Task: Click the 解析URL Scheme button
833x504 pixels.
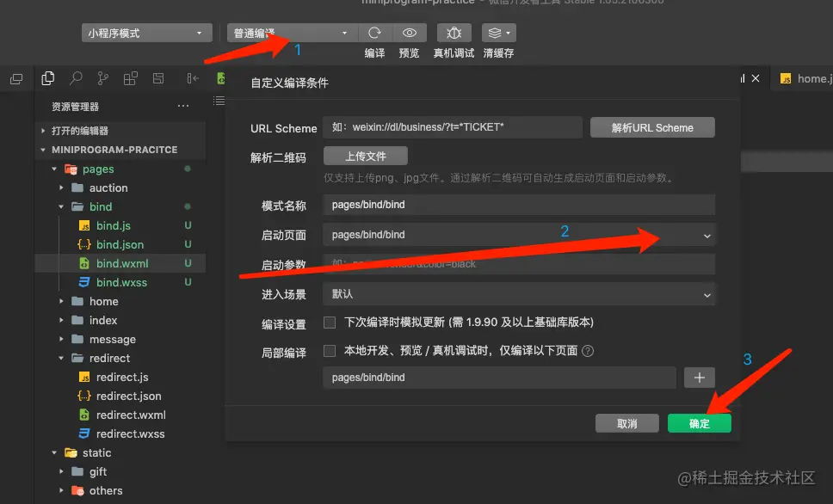Action: (651, 126)
